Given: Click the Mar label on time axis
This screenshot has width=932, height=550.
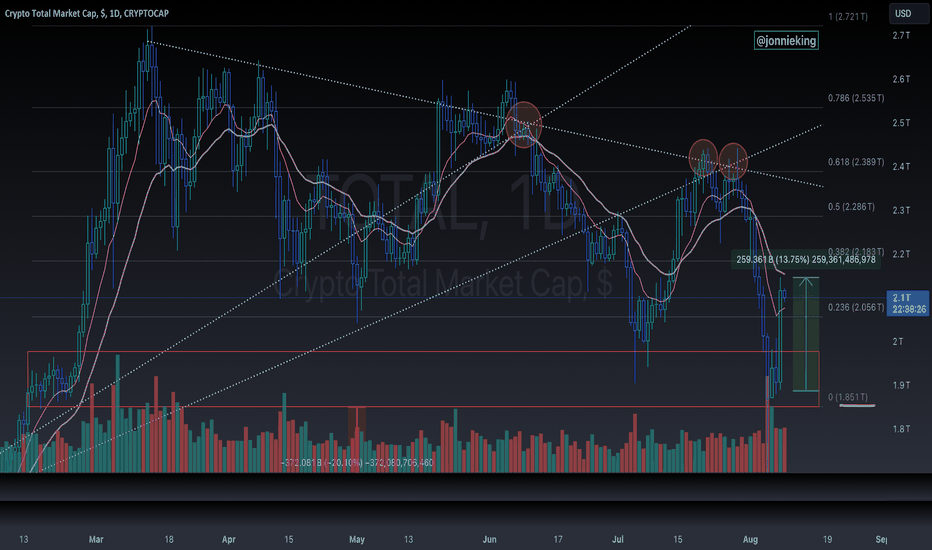Looking at the screenshot, I should (96, 539).
